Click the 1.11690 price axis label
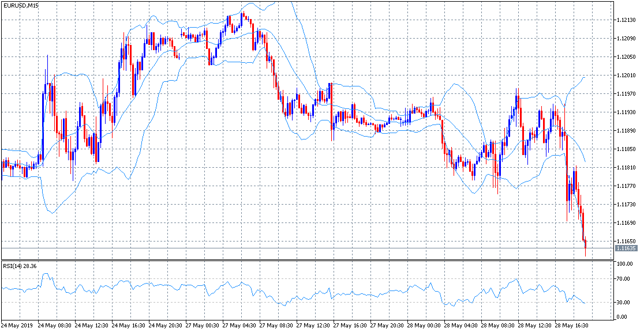The height and width of the screenshot is (332, 644). pos(627,223)
